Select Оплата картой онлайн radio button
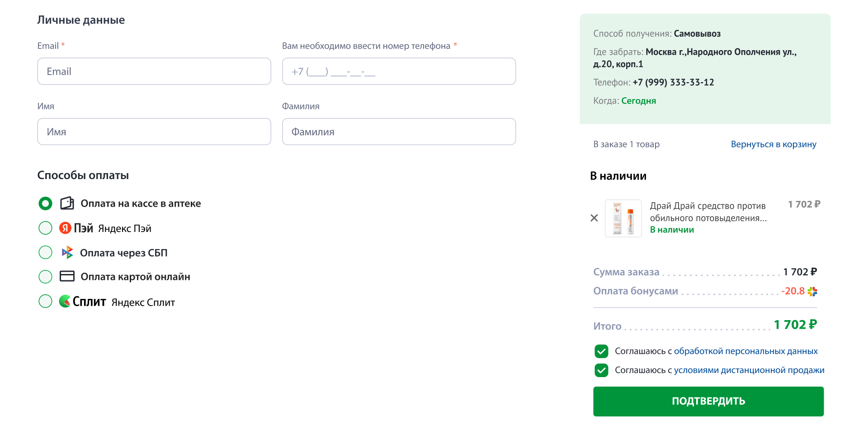Screen dimensions: 868x430 pos(45,276)
